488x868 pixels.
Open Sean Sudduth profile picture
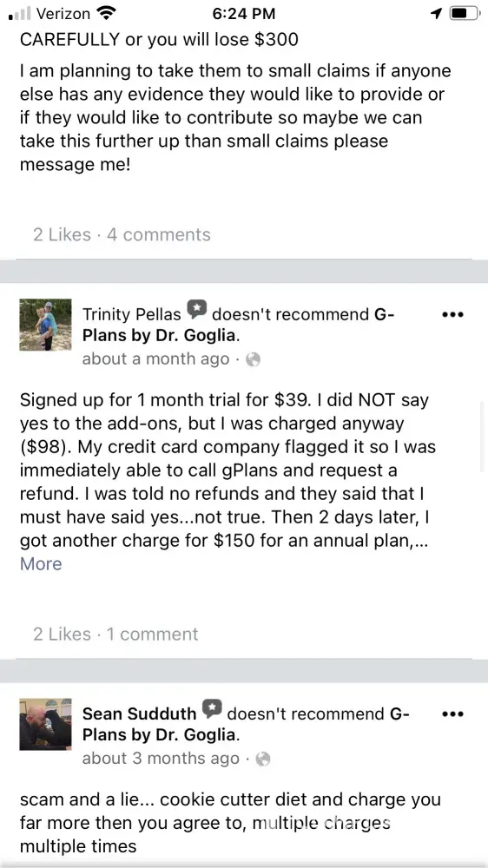(x=45, y=724)
